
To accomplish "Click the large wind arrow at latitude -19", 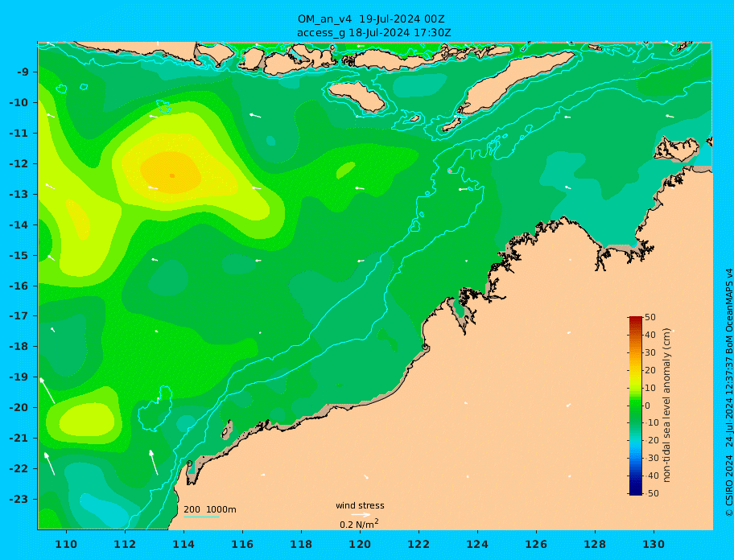I will tap(47, 390).
